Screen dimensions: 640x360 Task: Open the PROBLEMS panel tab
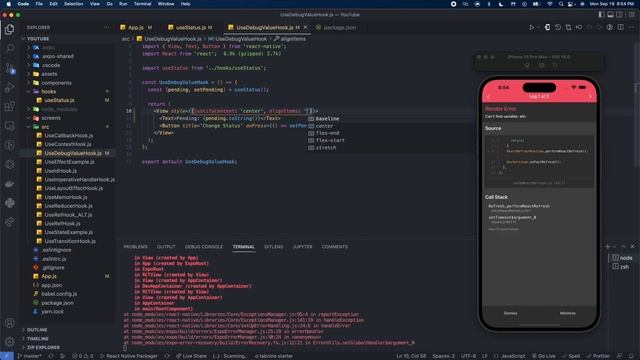pos(136,247)
